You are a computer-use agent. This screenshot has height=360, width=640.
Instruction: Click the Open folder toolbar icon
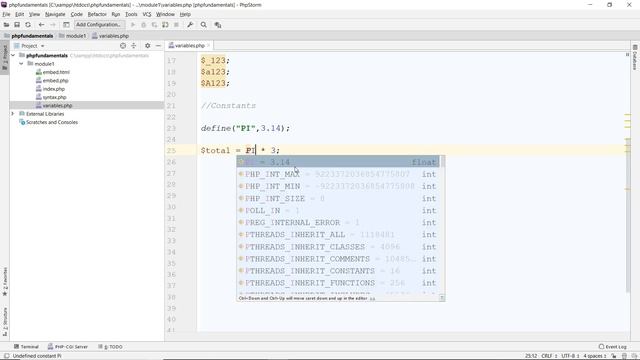[x=6, y=25]
